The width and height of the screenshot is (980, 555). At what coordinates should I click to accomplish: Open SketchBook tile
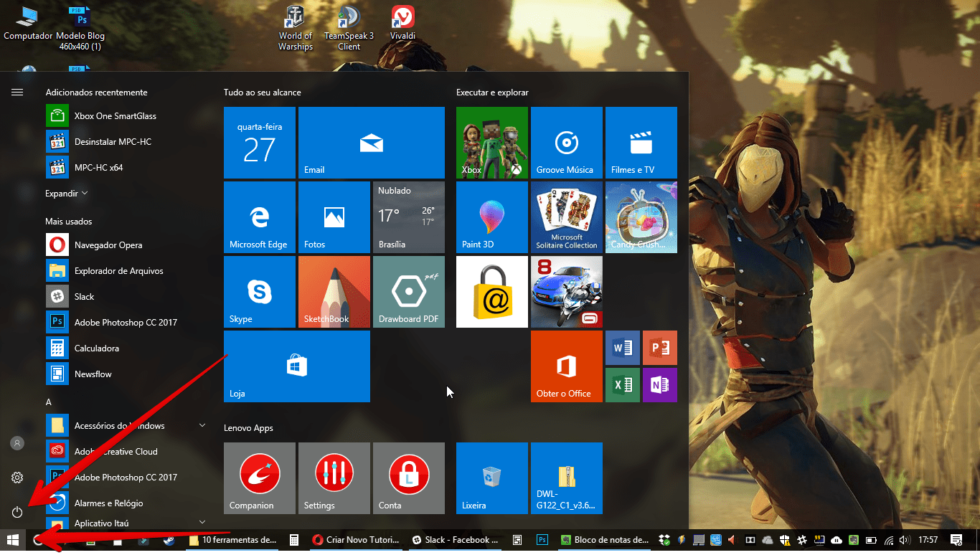[x=334, y=292]
